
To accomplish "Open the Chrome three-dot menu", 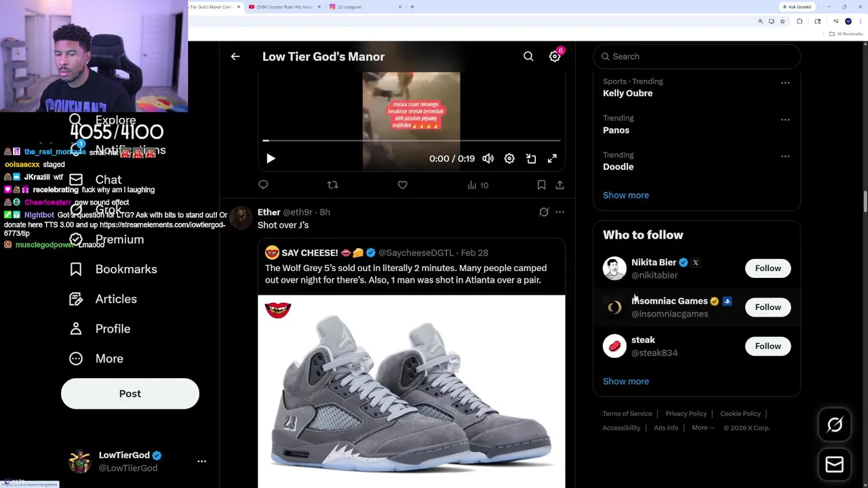I will (x=861, y=21).
